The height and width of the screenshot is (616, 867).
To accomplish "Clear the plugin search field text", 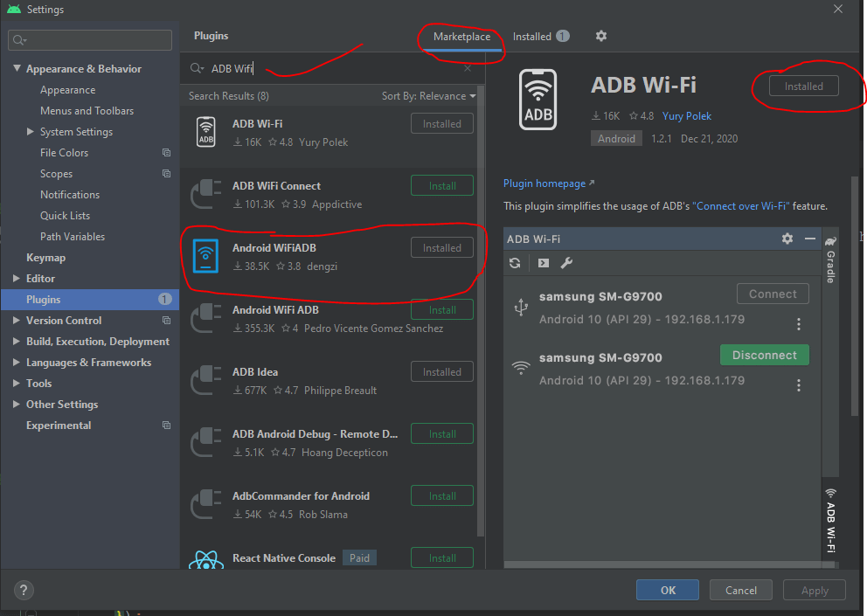I will click(468, 68).
